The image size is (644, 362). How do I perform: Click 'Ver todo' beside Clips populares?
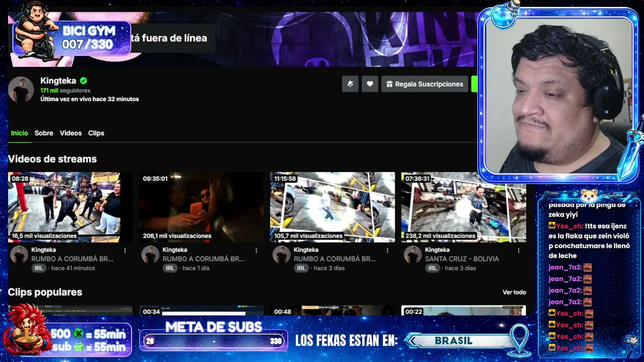[x=514, y=292]
